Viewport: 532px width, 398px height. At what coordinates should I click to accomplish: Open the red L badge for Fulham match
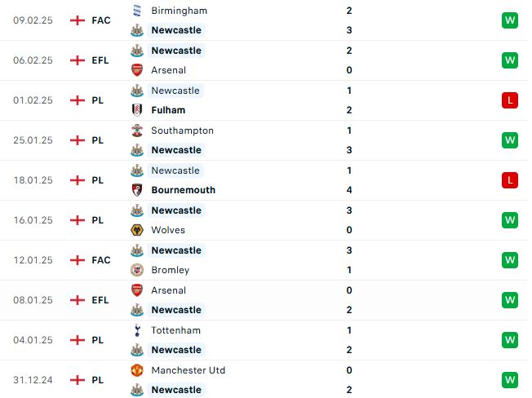510,100
